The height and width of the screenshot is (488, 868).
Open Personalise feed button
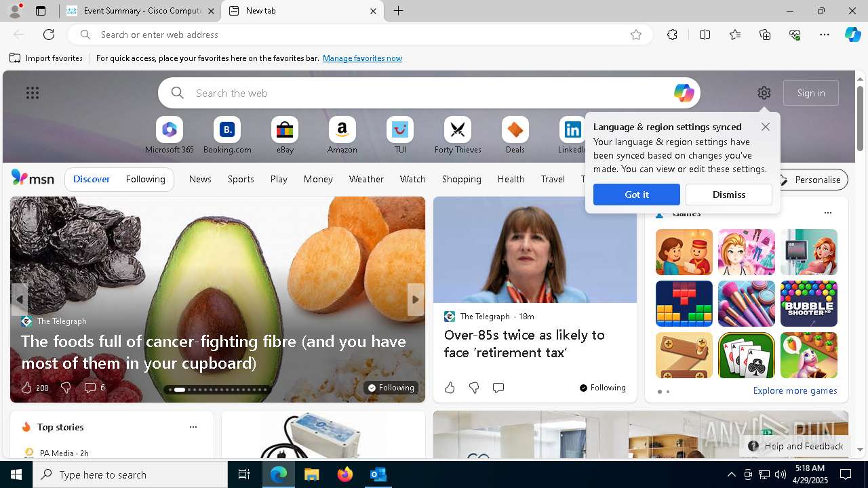pyautogui.click(x=811, y=180)
